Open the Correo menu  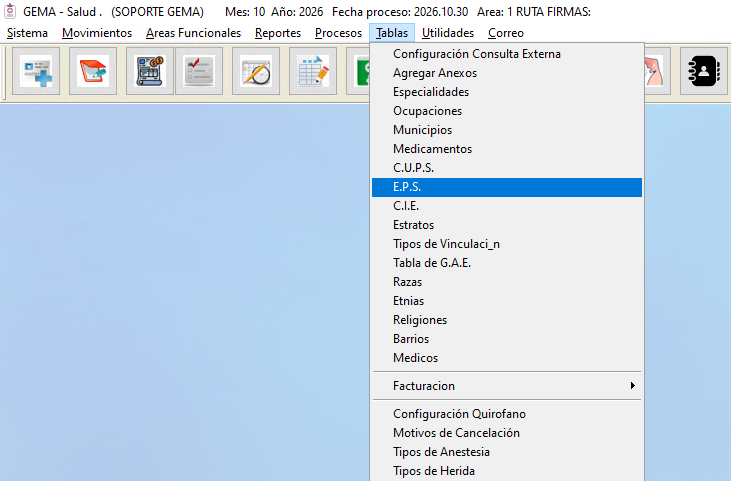[x=506, y=33]
